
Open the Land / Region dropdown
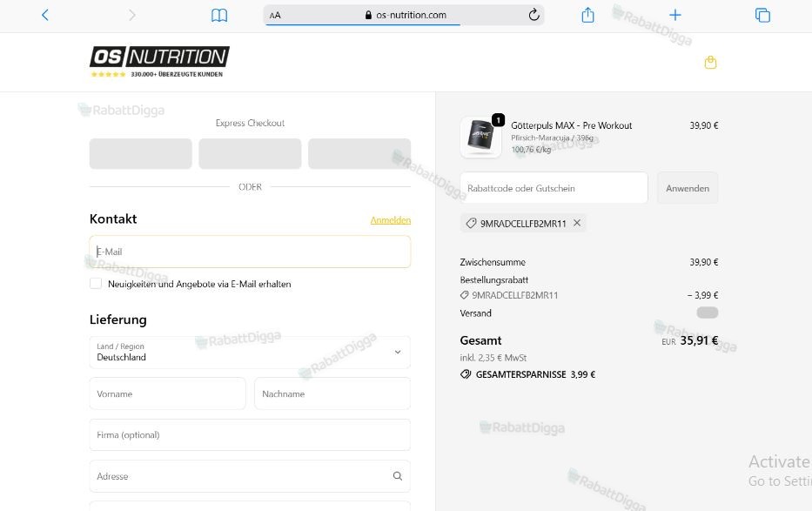click(250, 352)
